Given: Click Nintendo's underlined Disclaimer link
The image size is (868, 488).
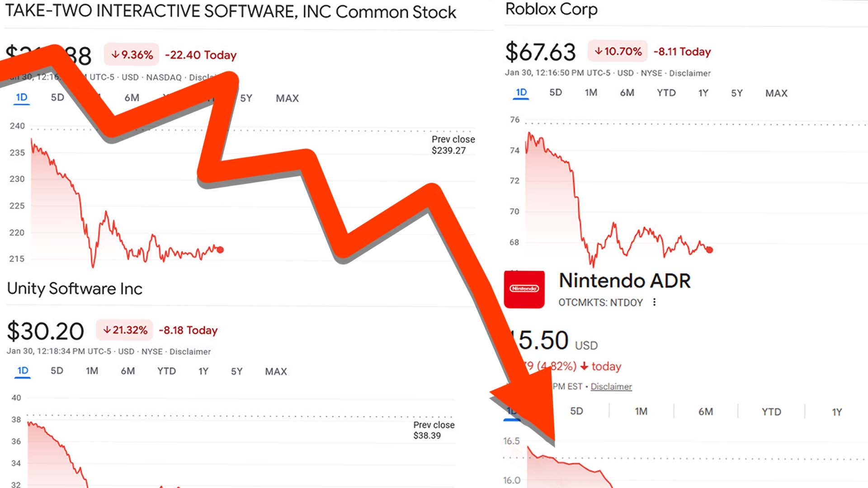Looking at the screenshot, I should pyautogui.click(x=611, y=387).
